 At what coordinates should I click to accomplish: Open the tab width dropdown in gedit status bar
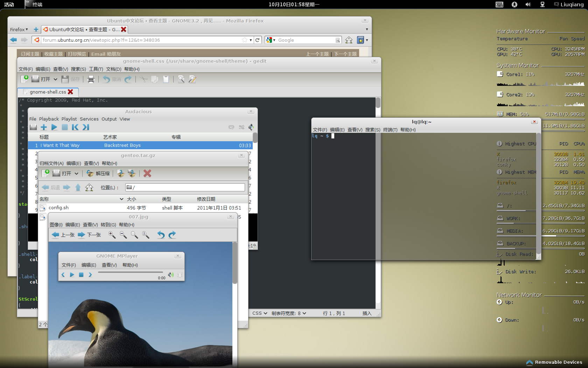pyautogui.click(x=289, y=313)
